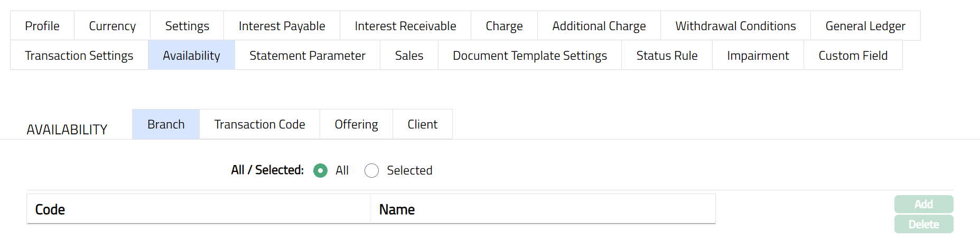The height and width of the screenshot is (247, 980).
Task: Open Transaction Settings tab
Action: coord(79,56)
